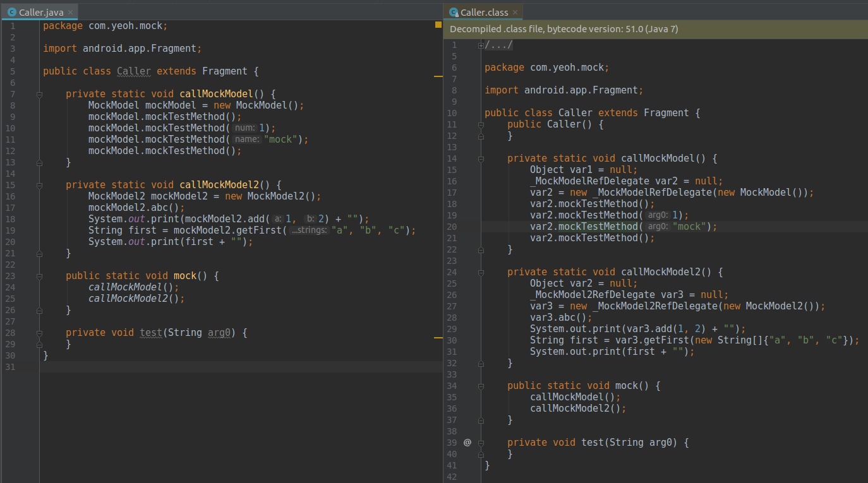Close the Caller.class tab
This screenshot has width=868, height=483.
tap(515, 13)
